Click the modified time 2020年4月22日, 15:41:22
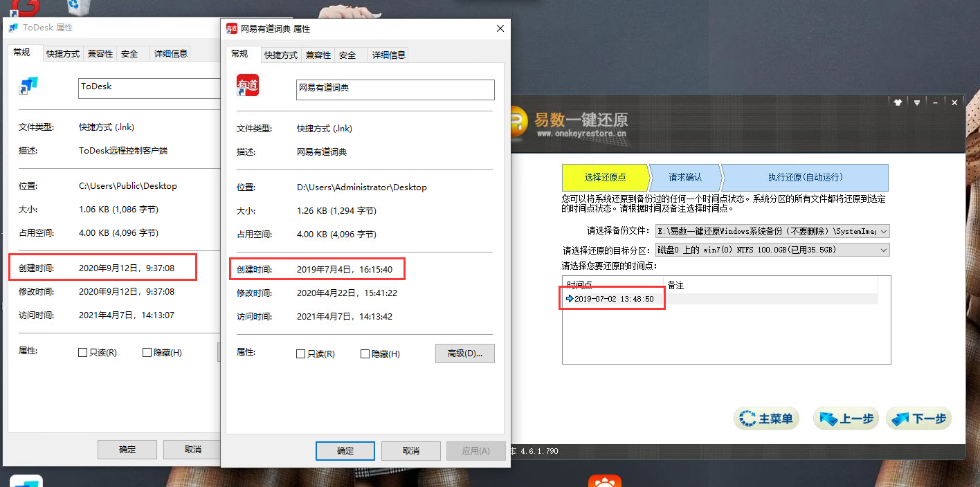Image resolution: width=980 pixels, height=487 pixels. (347, 293)
